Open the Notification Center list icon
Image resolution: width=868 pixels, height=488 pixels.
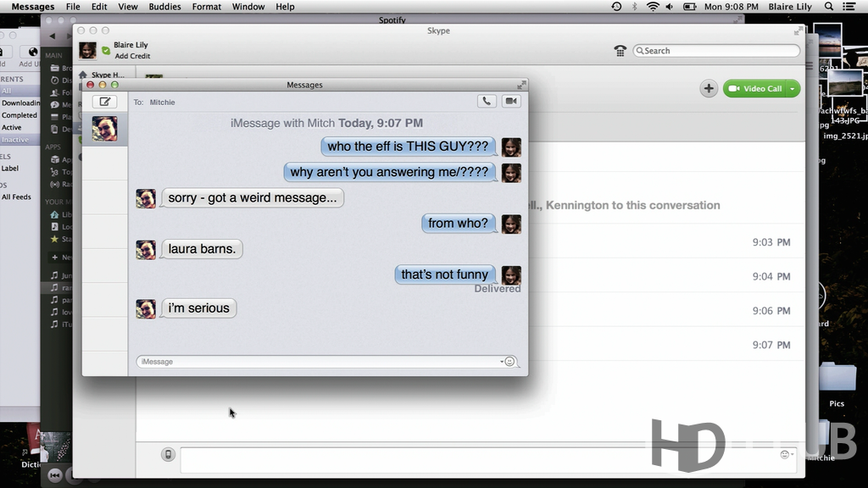tap(850, 7)
